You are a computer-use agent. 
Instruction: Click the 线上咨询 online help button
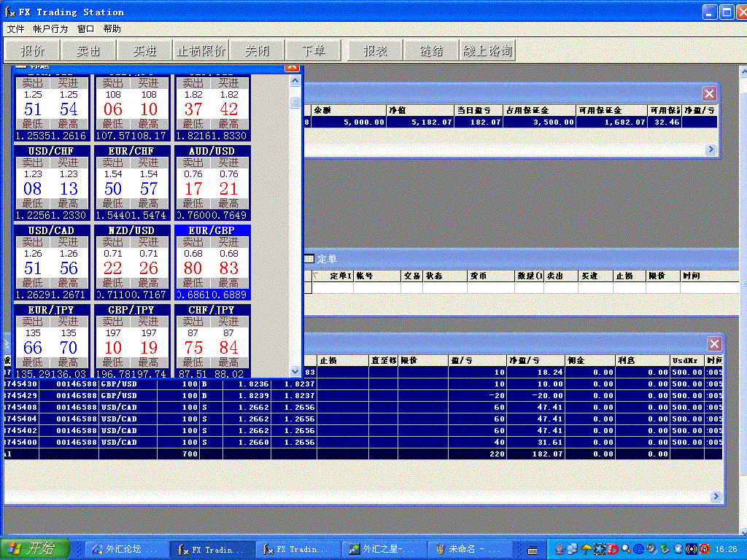(488, 50)
